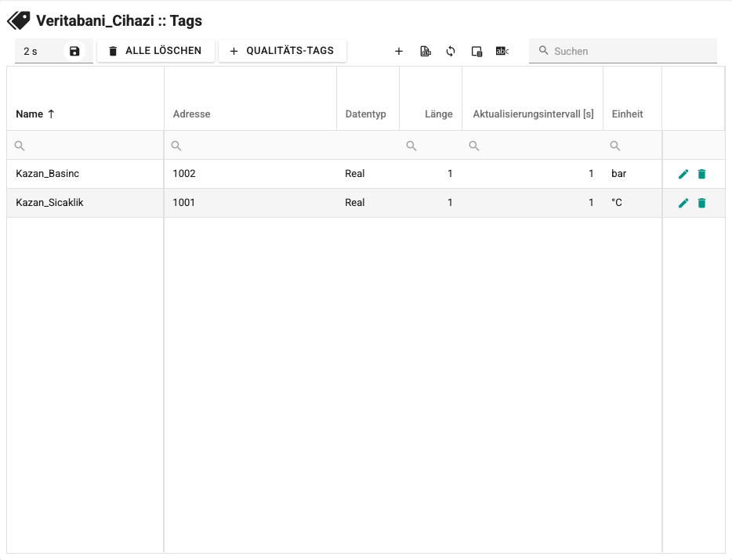
Task: Select the Kazan_Sicaklik name cell
Action: pyautogui.click(x=85, y=203)
